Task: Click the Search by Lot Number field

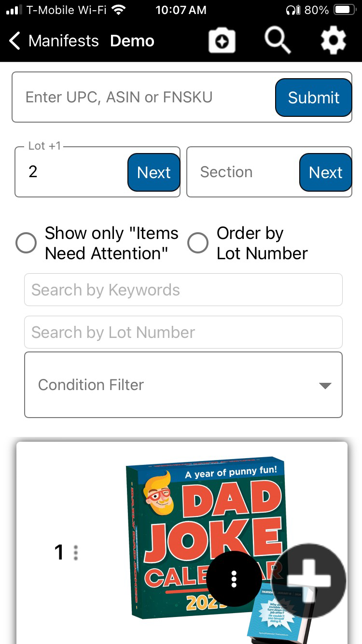Action: point(183,332)
